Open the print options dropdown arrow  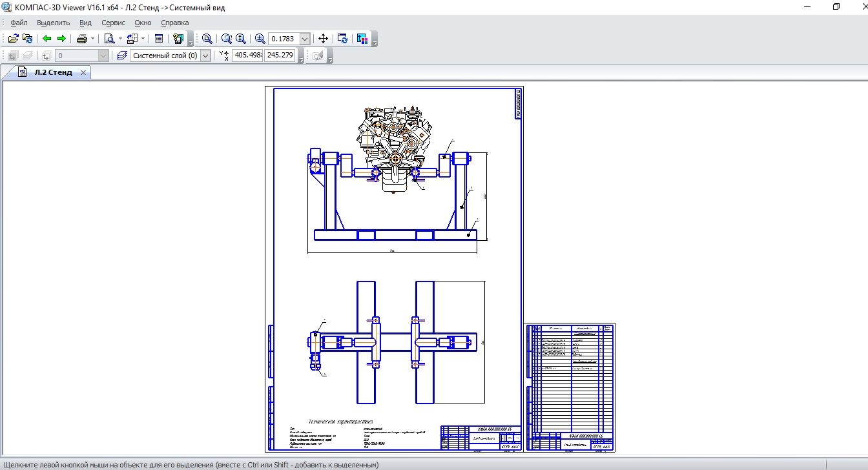(92, 39)
